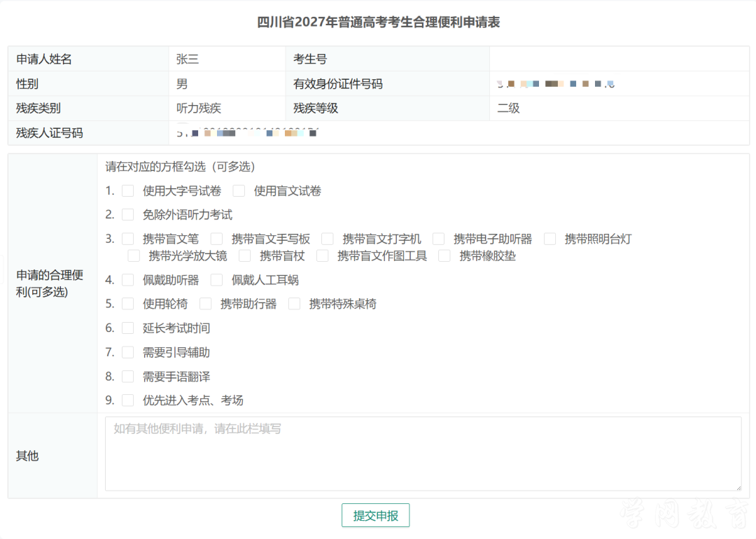Click the form title 四川省2027年普通高考考生合理便利申请表
This screenshot has height=539, width=756.
point(379,22)
